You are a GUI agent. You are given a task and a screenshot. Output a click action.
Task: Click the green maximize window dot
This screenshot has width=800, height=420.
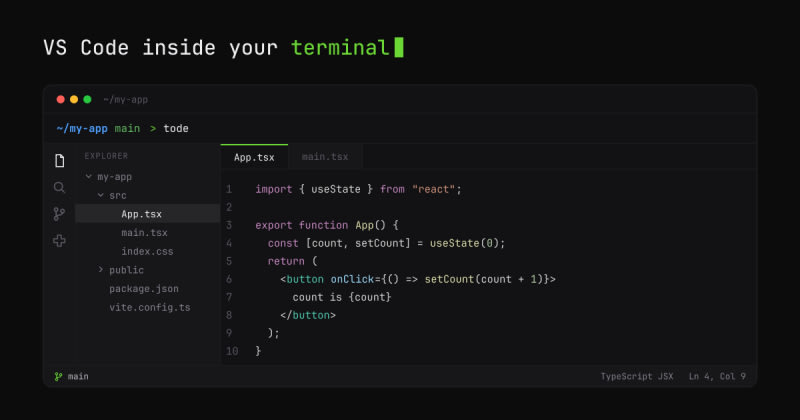87,100
